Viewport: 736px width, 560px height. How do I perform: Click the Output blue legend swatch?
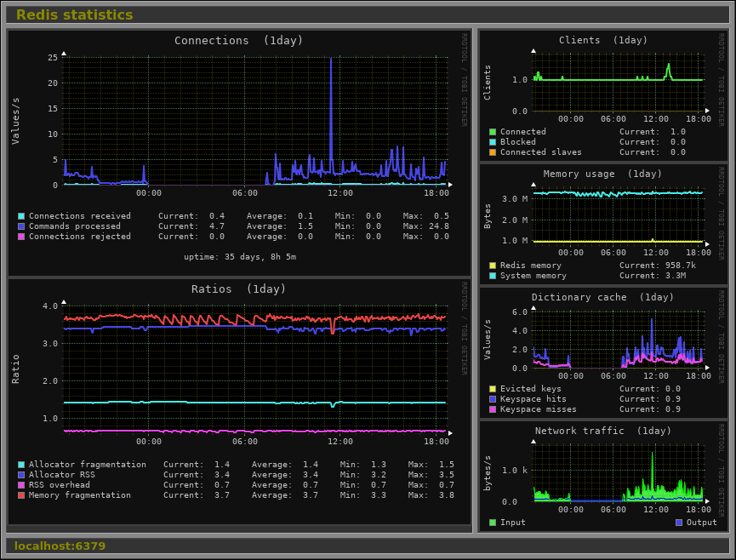679,523
